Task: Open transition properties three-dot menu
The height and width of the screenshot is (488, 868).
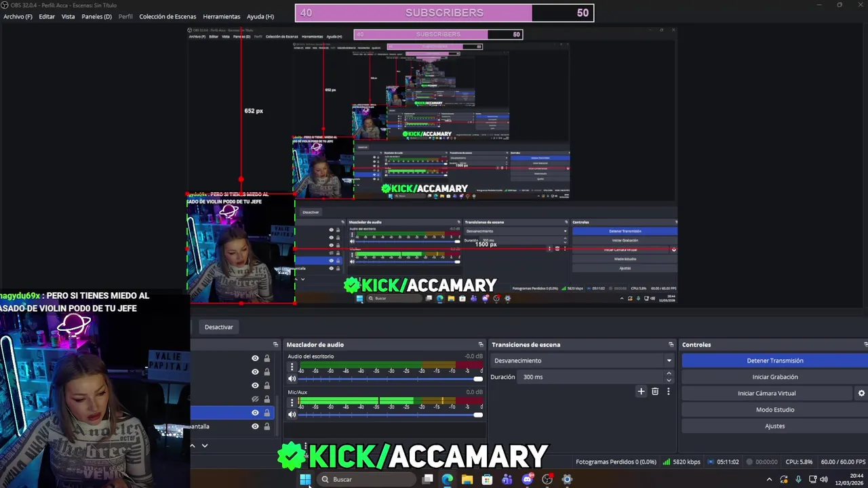Action: (x=668, y=391)
